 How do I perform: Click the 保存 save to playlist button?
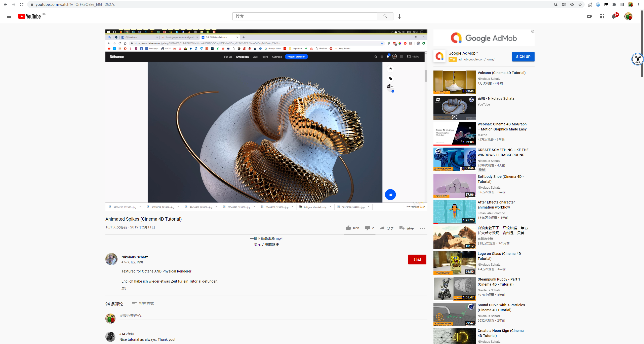pyautogui.click(x=407, y=228)
